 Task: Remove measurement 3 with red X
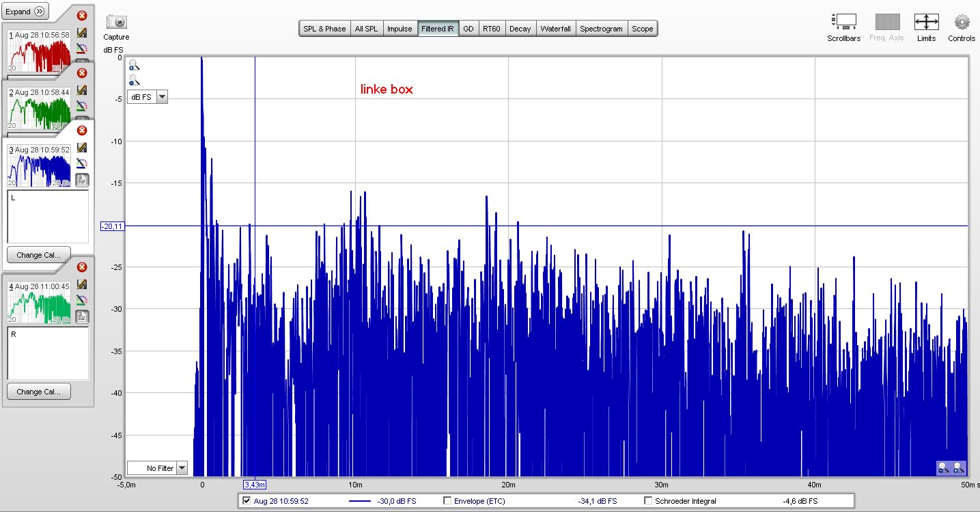click(x=82, y=131)
